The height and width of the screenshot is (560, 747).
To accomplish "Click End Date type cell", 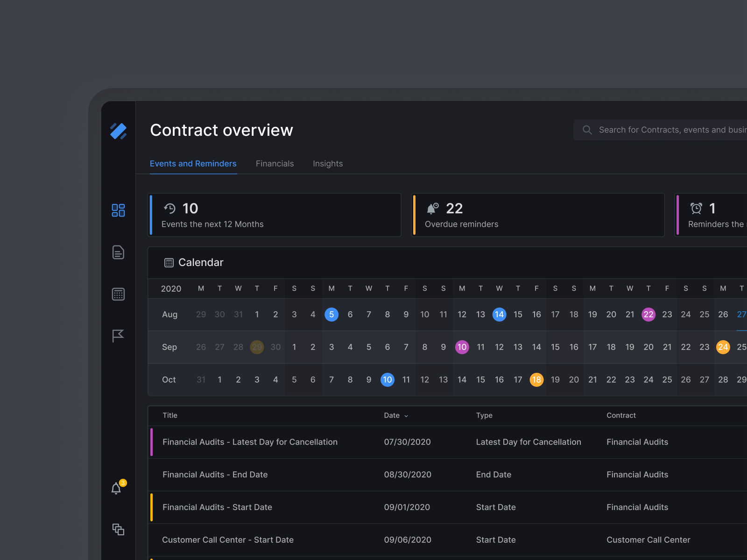I will click(x=493, y=475).
